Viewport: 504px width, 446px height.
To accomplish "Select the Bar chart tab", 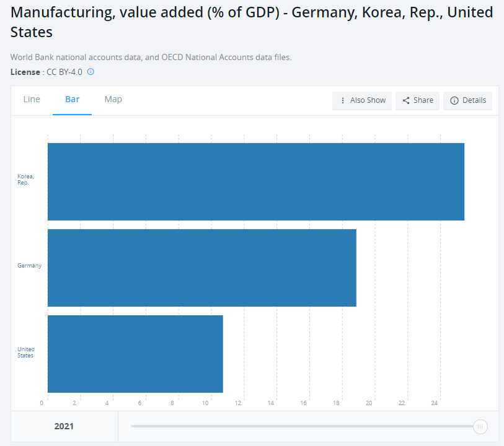I will 73,99.
